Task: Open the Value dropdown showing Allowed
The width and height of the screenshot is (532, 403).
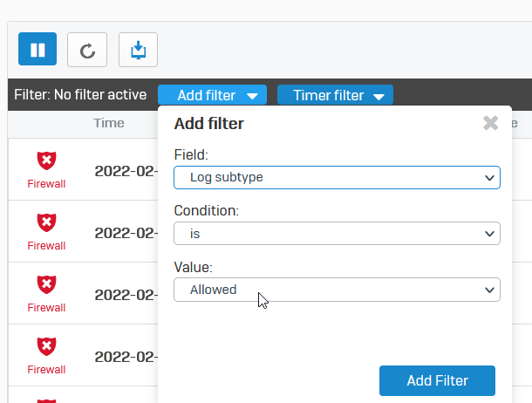Action: tap(337, 290)
